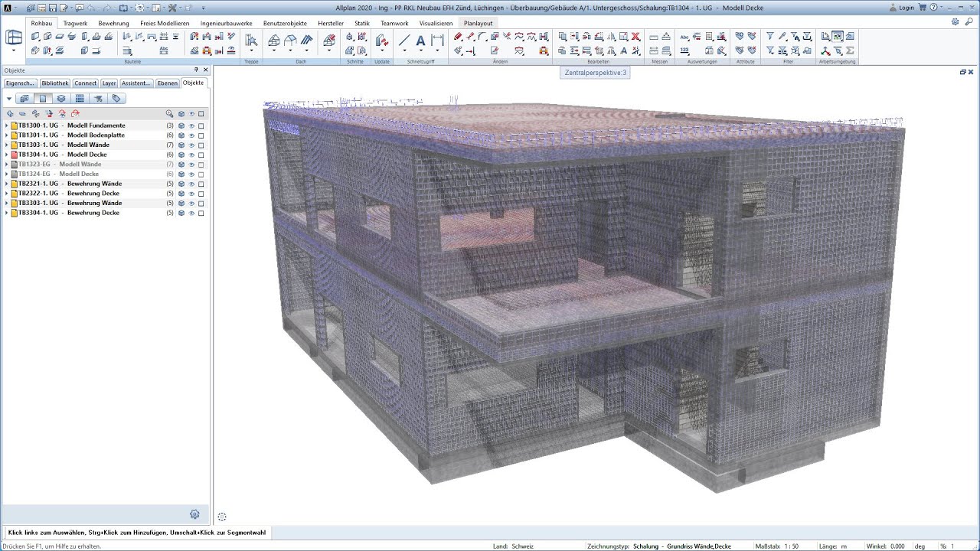Click the Zentralperspektive:3 viewport label
Viewport: 980px width, 551px height.
point(596,73)
